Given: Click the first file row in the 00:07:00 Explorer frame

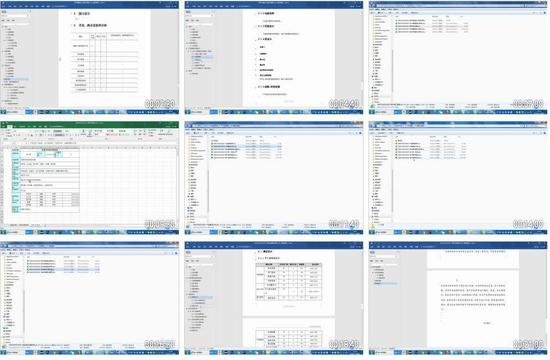Looking at the screenshot, I should pyautogui.click(x=431, y=21).
